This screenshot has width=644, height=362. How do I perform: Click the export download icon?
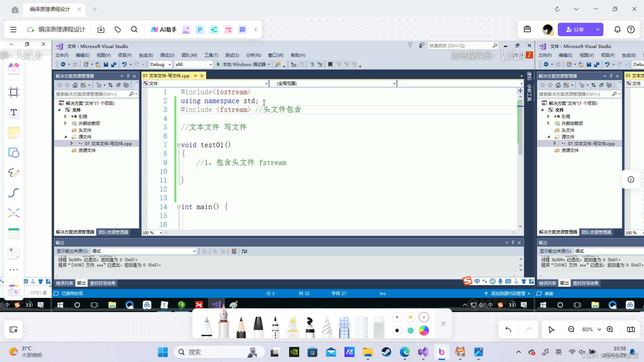(x=101, y=29)
